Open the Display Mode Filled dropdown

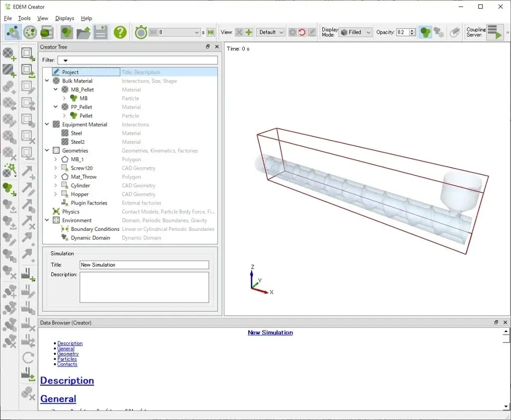click(x=356, y=32)
